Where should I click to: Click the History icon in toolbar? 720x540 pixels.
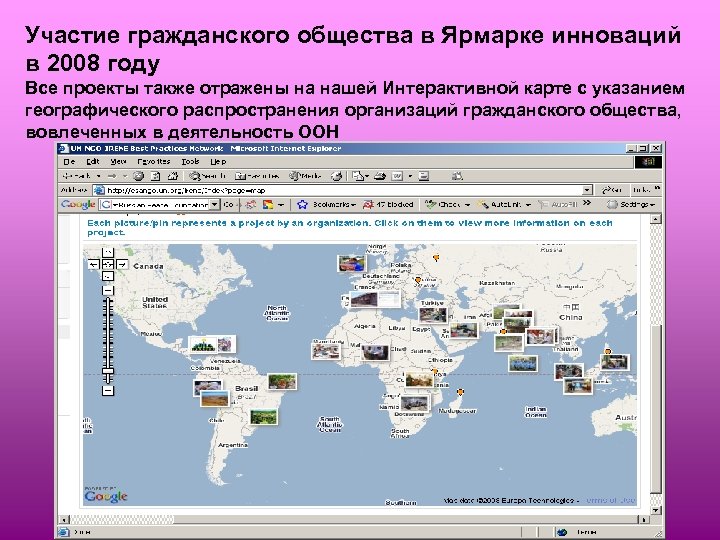[x=337, y=176]
